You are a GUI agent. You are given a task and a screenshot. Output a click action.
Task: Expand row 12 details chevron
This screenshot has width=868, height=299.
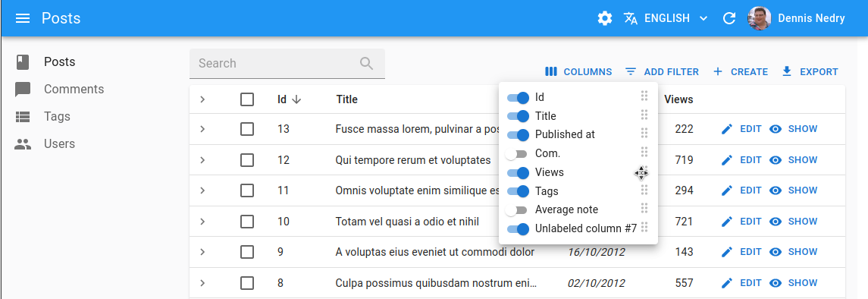point(202,160)
